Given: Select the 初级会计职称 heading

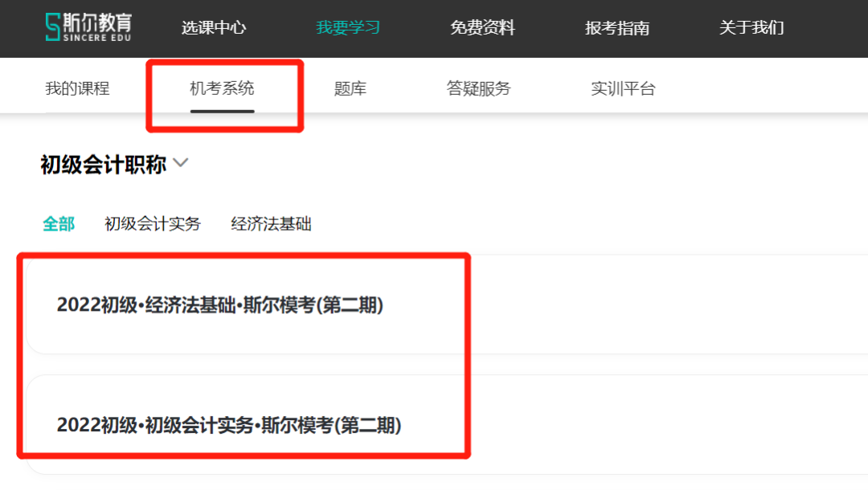Looking at the screenshot, I should (104, 165).
